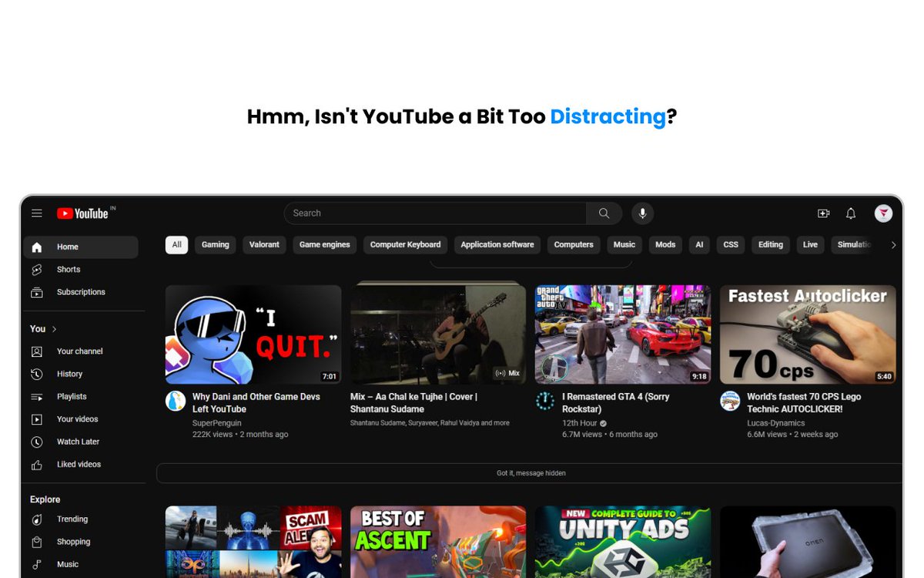Select the Editing filter chip
Screen dimensions: 924x578
point(771,245)
